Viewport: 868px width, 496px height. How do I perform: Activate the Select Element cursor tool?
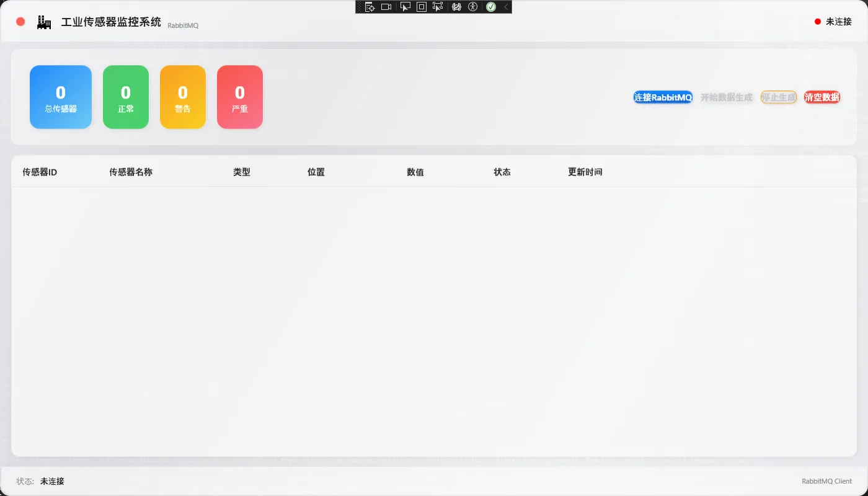pyautogui.click(x=405, y=7)
